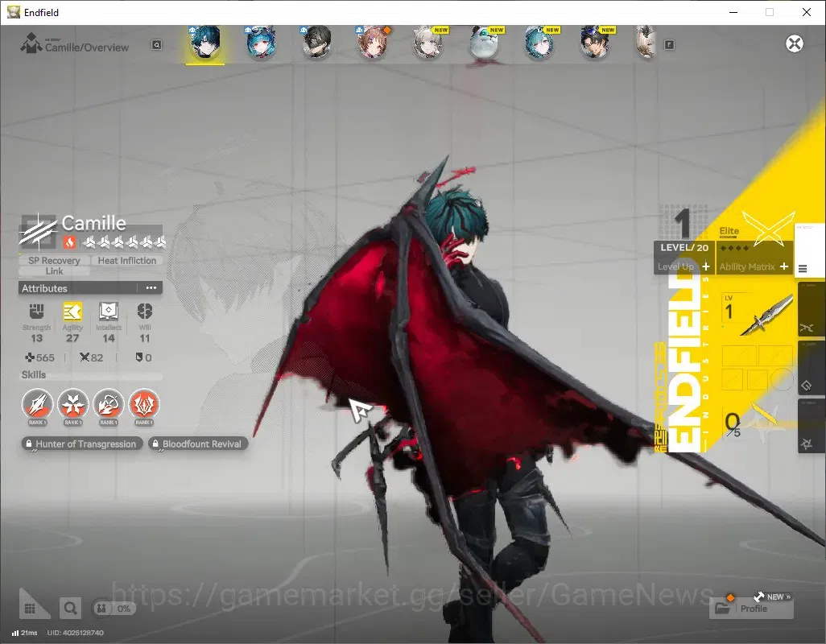826x644 pixels.
Task: Click the Heat element icon under Camille
Action: tap(69, 242)
